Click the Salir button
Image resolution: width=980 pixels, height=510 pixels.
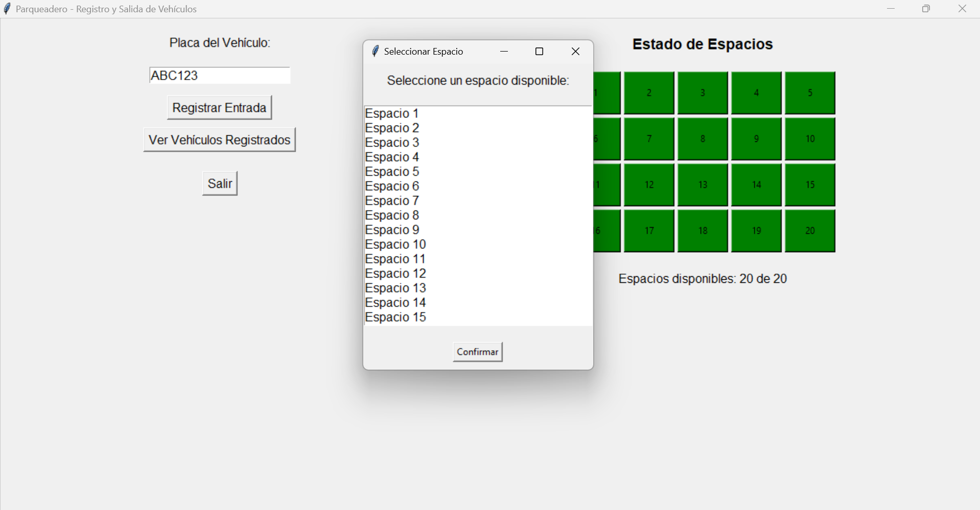pos(220,183)
